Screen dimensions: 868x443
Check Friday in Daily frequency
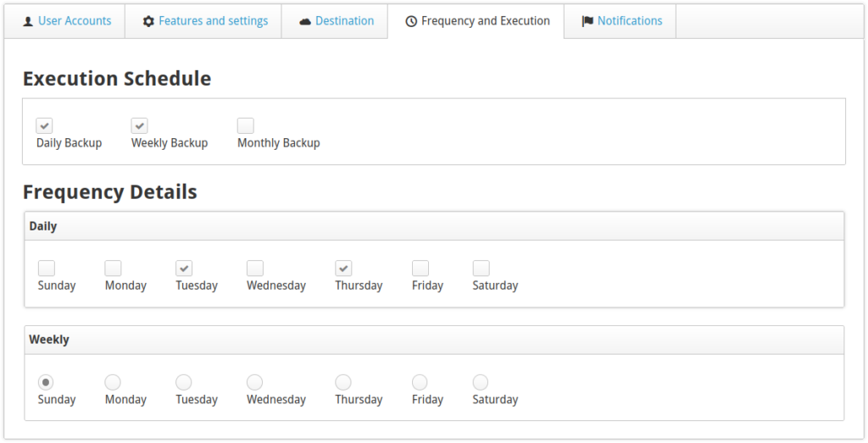(x=420, y=269)
